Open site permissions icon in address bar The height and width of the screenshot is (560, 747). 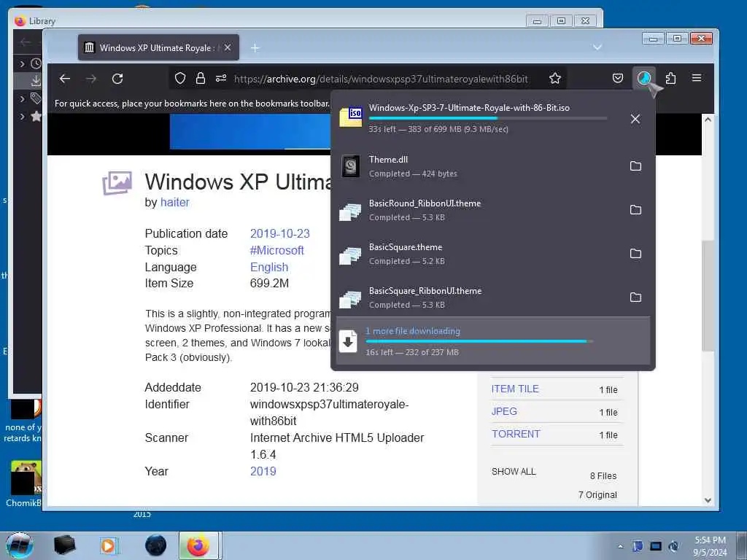point(221,79)
